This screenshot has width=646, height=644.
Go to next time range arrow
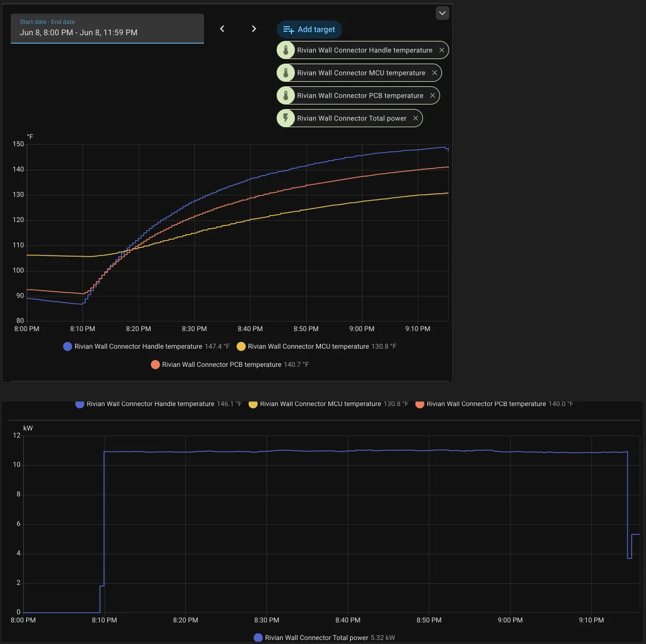click(254, 29)
